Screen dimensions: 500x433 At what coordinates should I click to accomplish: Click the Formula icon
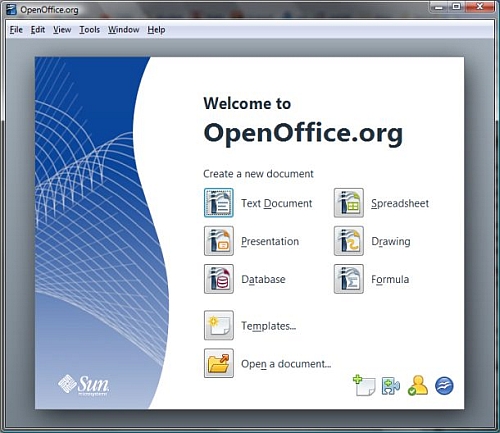pyautogui.click(x=349, y=279)
